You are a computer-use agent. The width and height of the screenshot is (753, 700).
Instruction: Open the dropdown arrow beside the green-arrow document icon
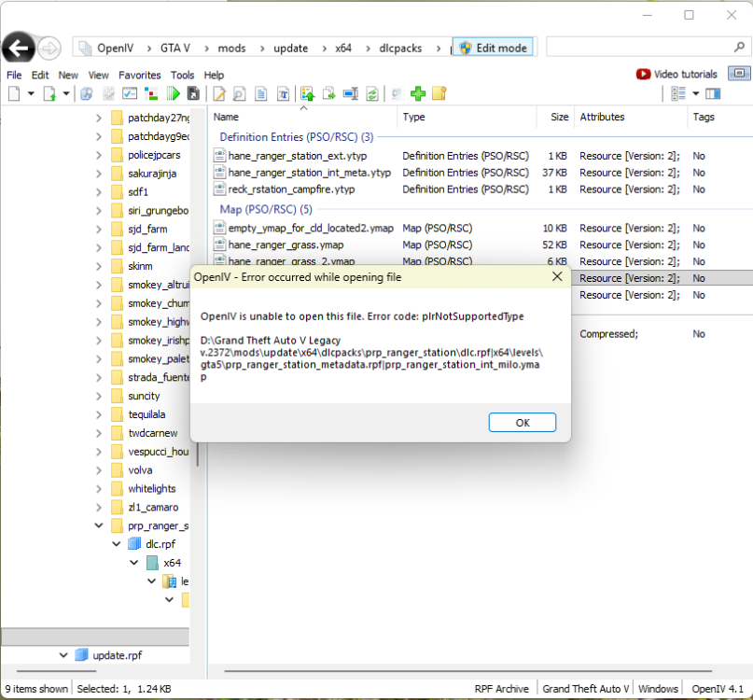point(66,93)
